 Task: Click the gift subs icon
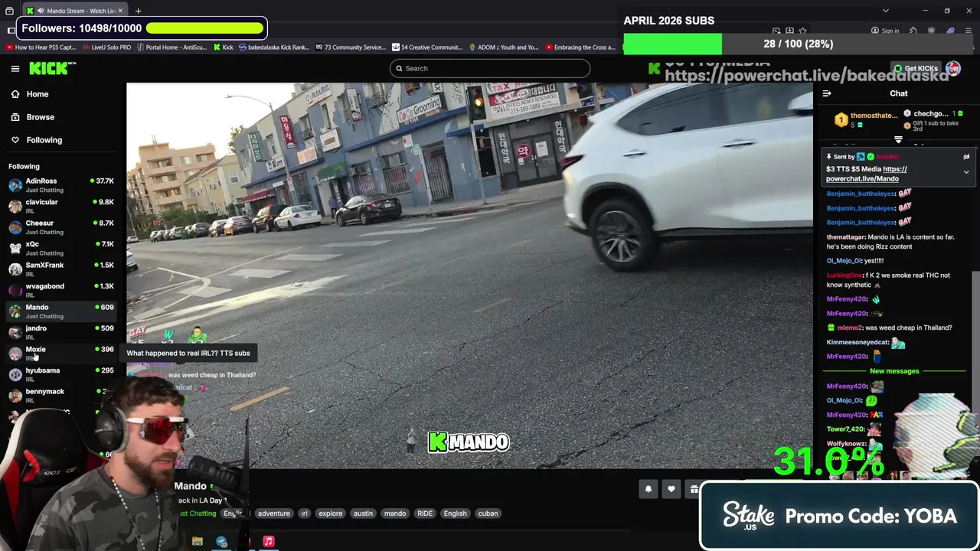tap(694, 489)
